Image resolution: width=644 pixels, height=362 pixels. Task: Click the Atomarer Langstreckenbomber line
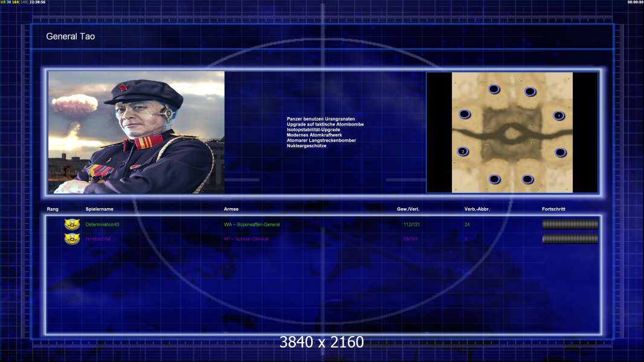point(321,140)
